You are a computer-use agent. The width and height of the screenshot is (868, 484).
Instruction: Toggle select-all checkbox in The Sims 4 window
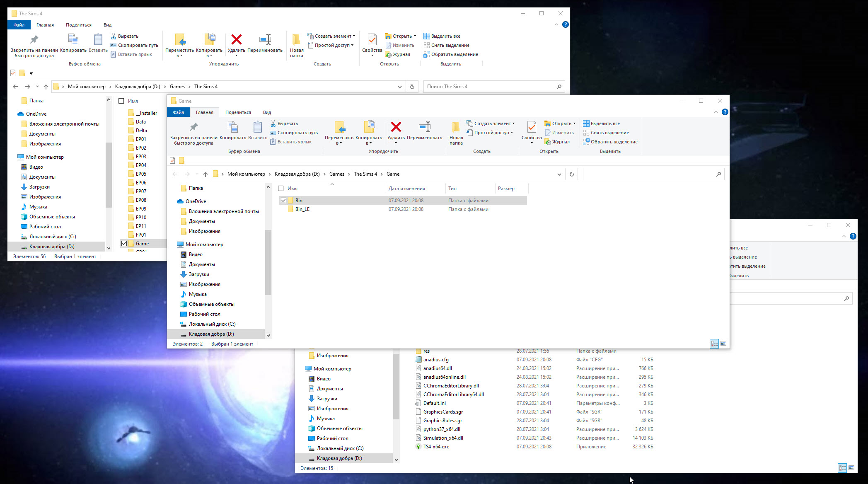pos(121,101)
